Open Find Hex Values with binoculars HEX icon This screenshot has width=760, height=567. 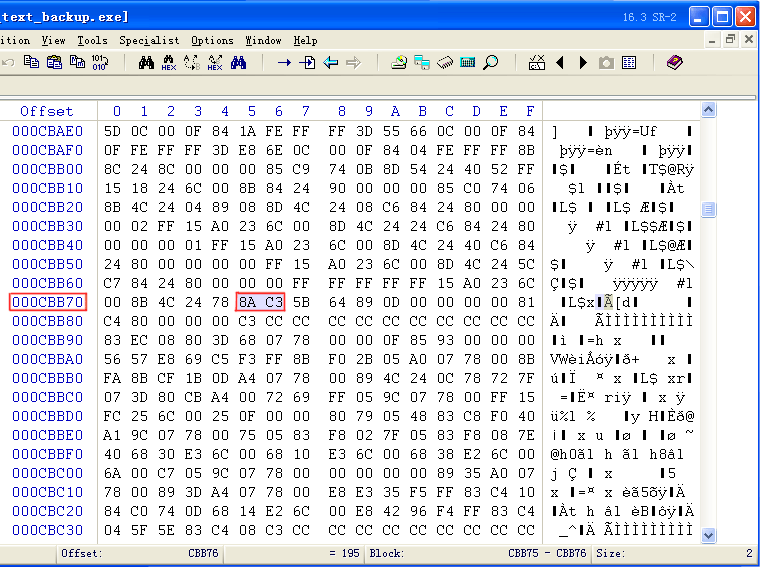point(169,63)
